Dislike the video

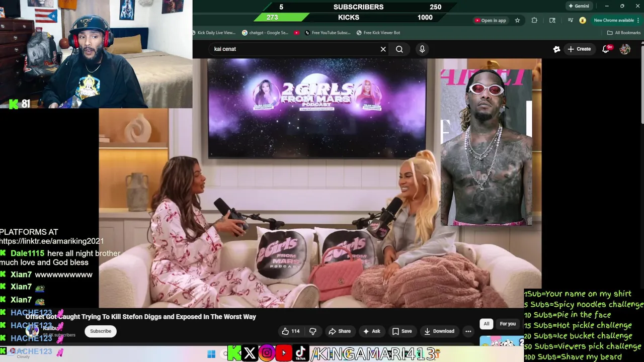(x=312, y=331)
